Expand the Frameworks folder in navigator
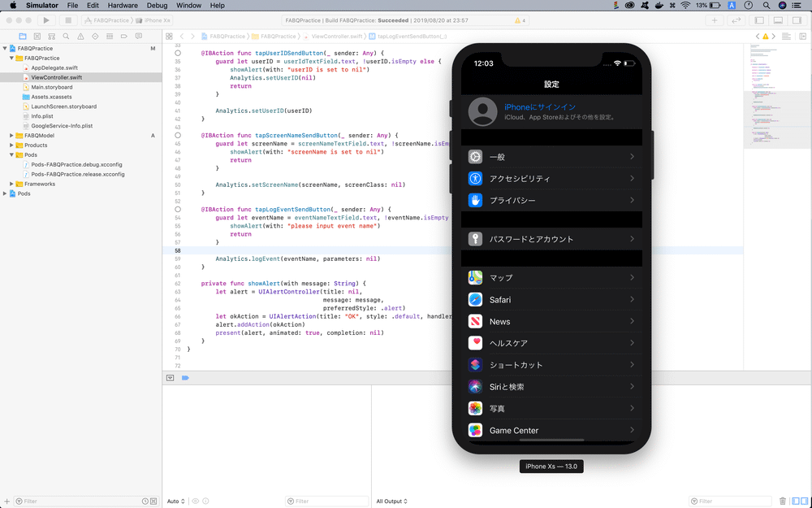This screenshot has height=508, width=812. pos(11,184)
